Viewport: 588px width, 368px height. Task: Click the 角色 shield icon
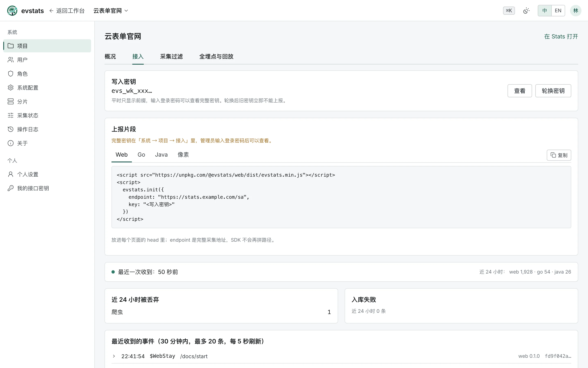[10, 74]
